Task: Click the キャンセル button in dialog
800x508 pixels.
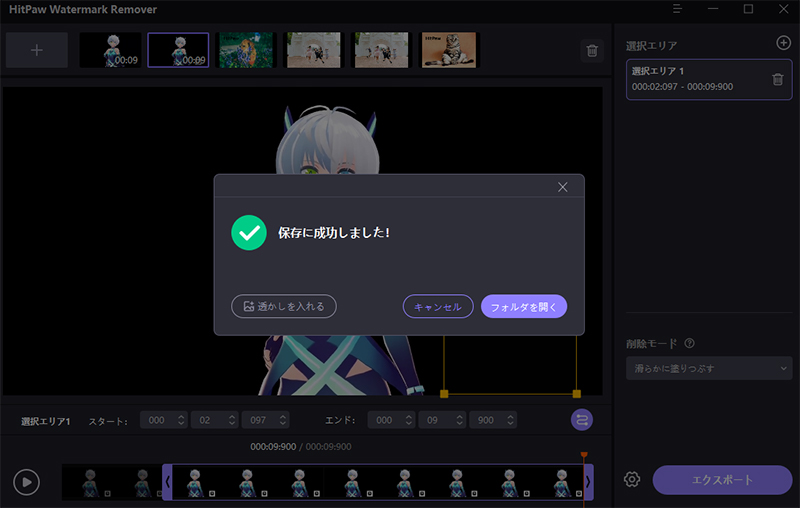Action: 438,307
